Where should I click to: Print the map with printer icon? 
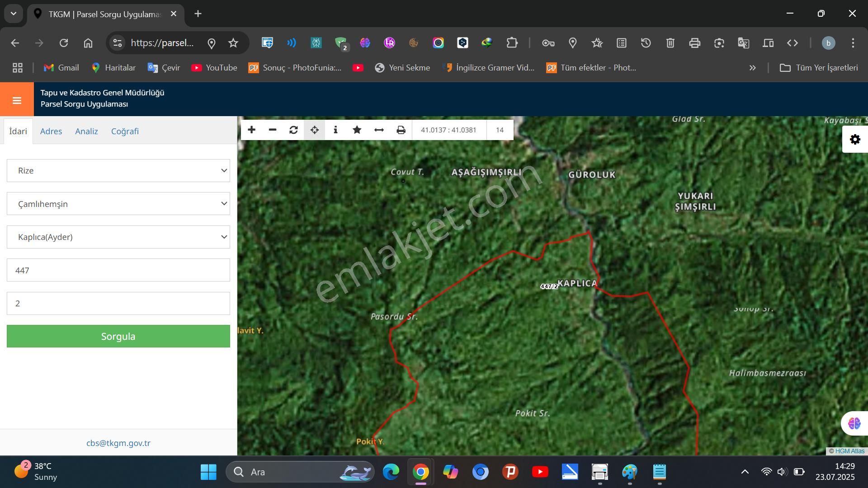[401, 130]
